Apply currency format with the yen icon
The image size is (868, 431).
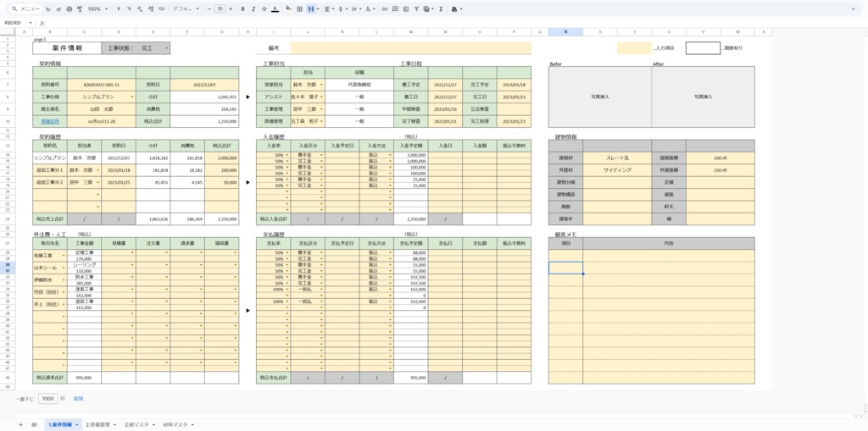119,8
